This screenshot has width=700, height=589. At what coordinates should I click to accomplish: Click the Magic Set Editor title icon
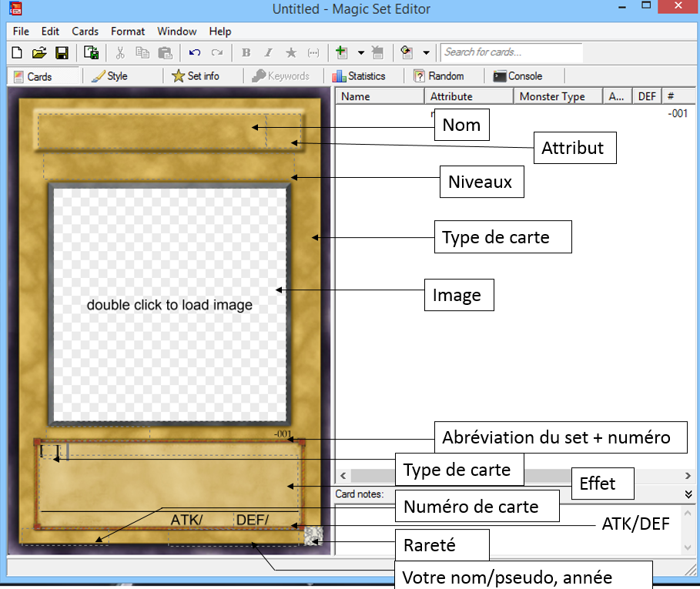click(15, 8)
